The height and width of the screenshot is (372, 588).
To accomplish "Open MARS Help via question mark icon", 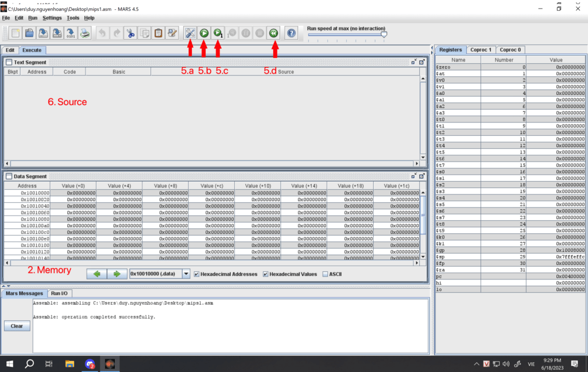I will tap(291, 33).
